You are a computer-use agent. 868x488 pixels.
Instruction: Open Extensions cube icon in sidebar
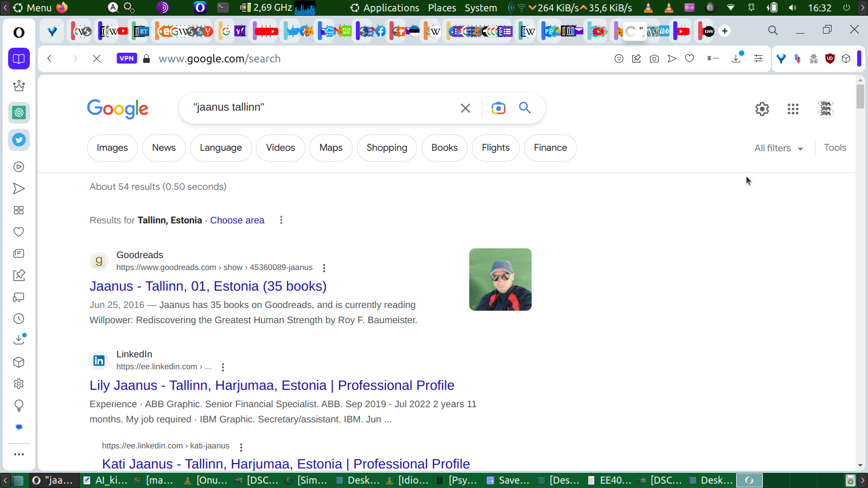point(19,362)
